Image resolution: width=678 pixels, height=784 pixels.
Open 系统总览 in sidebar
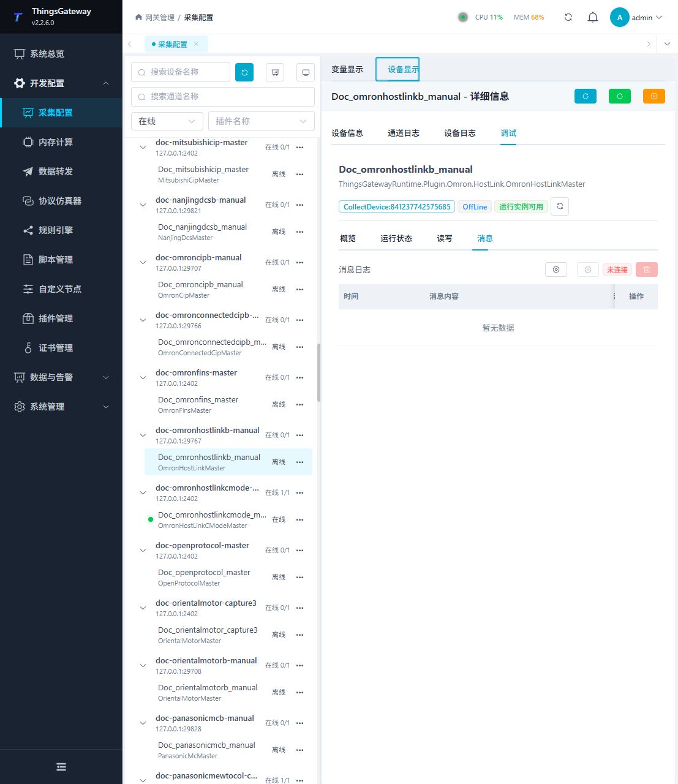pos(61,54)
